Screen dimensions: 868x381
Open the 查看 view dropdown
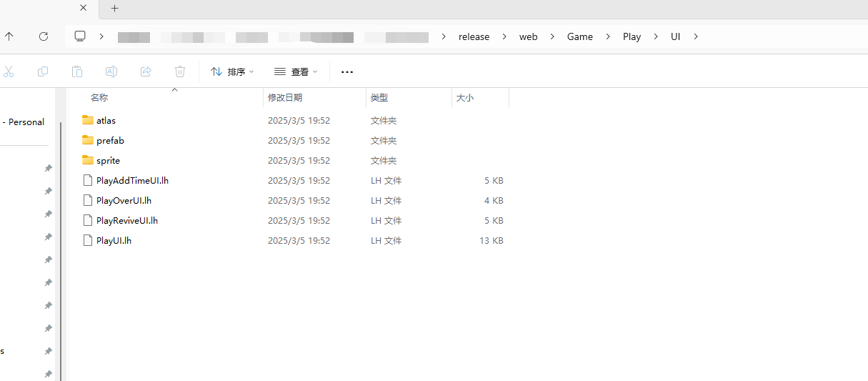point(296,71)
